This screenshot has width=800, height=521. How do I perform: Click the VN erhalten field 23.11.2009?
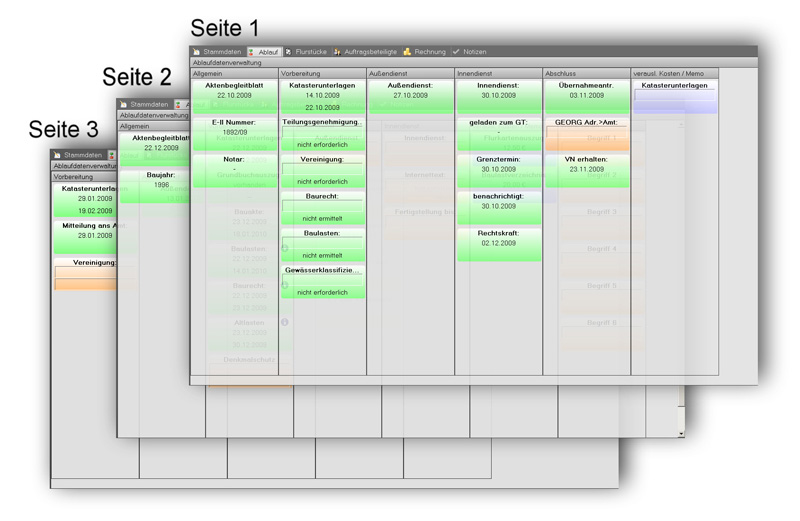click(586, 170)
